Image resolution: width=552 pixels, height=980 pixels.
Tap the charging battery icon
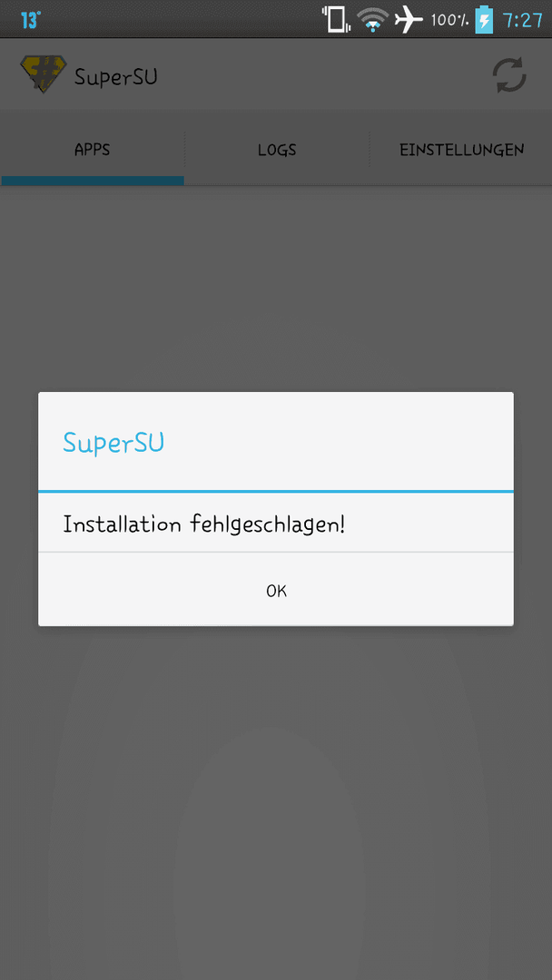(x=485, y=19)
